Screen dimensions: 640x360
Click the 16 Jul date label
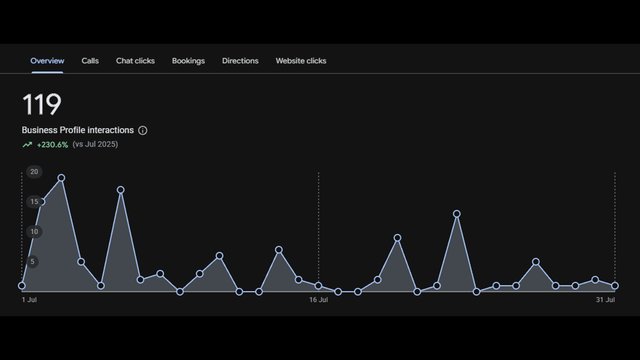point(318,300)
